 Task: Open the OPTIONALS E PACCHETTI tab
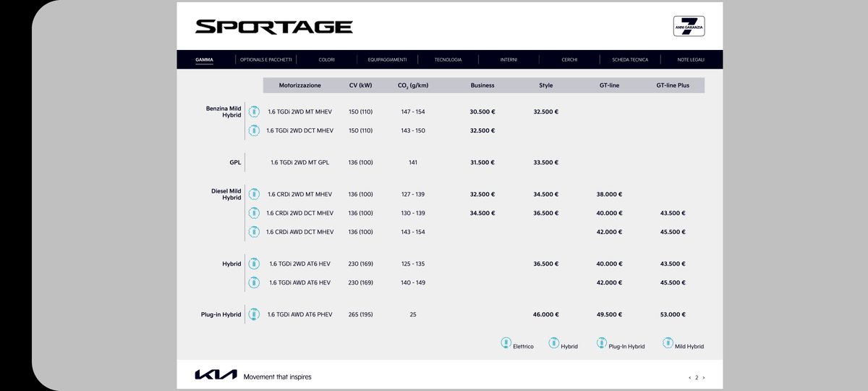pos(266,59)
